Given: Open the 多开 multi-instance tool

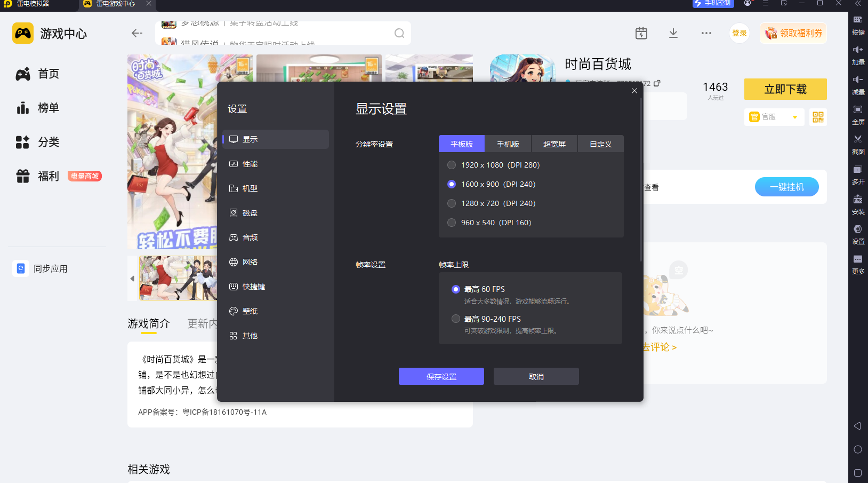Looking at the screenshot, I should [x=858, y=174].
